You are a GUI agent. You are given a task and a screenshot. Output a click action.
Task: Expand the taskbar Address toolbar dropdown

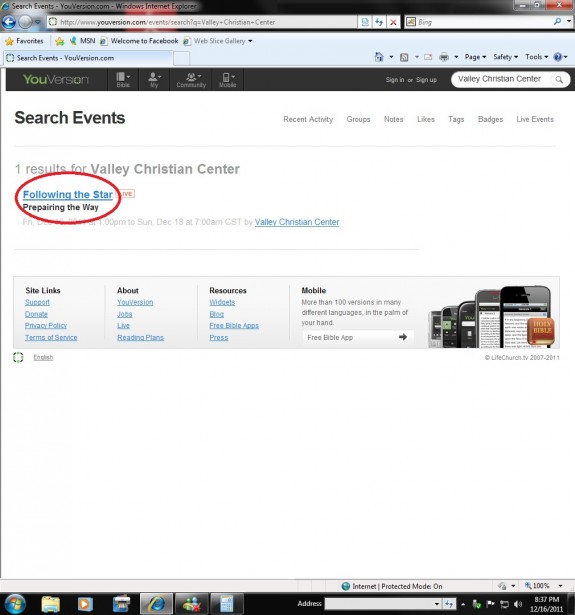click(x=437, y=604)
